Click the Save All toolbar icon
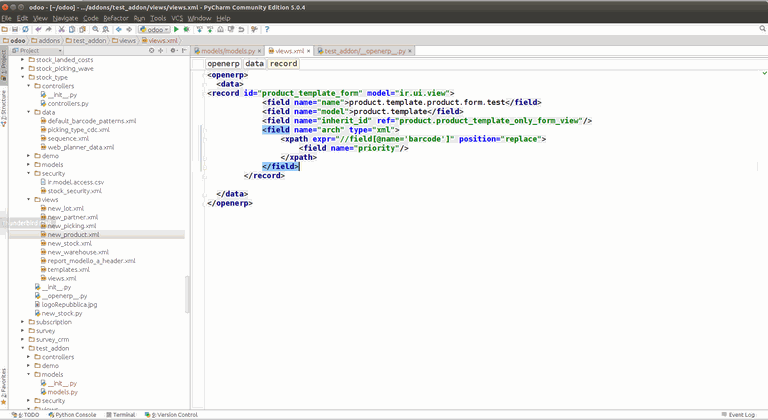 (x=15, y=29)
